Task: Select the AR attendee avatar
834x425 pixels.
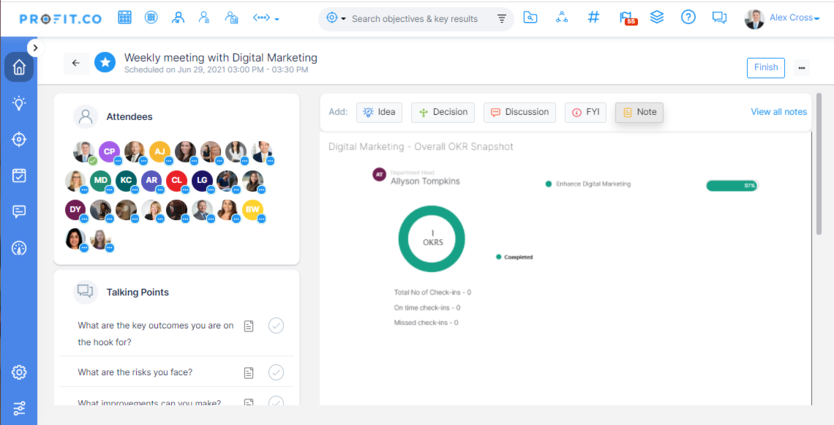Action: pyautogui.click(x=152, y=181)
